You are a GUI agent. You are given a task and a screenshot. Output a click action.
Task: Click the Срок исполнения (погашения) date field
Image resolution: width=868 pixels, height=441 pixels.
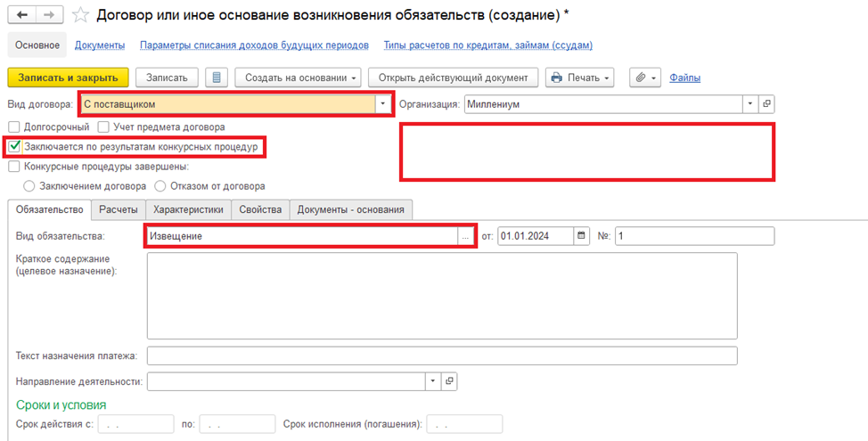point(464,424)
